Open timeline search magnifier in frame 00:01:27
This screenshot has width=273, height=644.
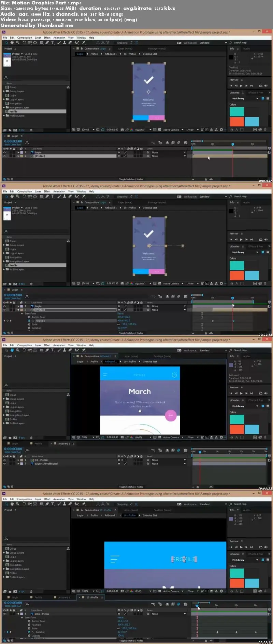(x=27, y=142)
